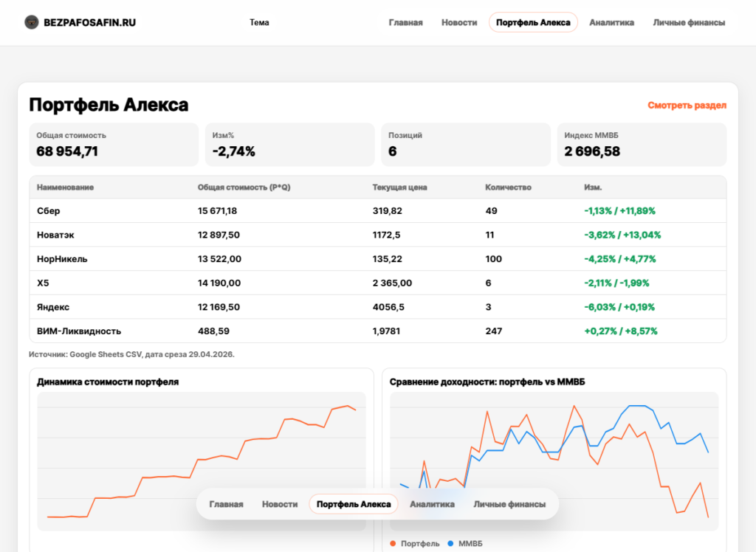Click Сбер total value 15 671,18
The width and height of the screenshot is (756, 552).
coord(218,210)
